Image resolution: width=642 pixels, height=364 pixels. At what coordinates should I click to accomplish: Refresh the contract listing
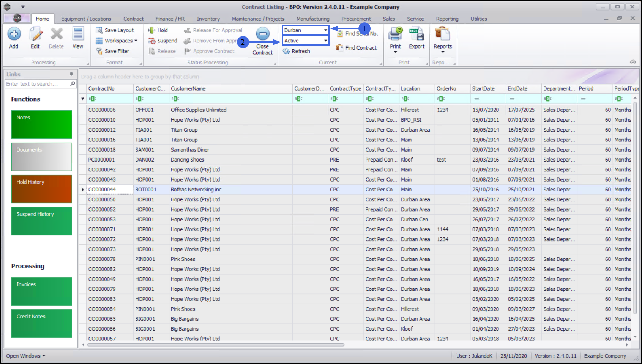297,51
